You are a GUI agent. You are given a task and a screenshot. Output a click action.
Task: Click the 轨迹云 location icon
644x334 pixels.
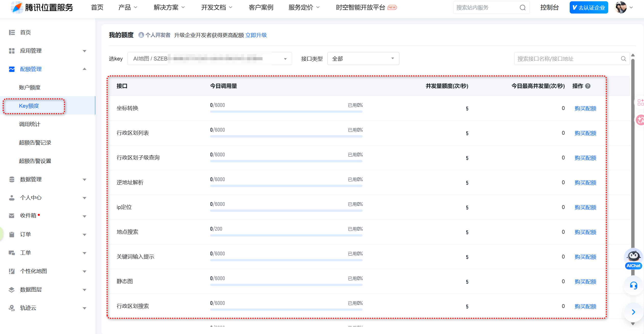[12, 308]
